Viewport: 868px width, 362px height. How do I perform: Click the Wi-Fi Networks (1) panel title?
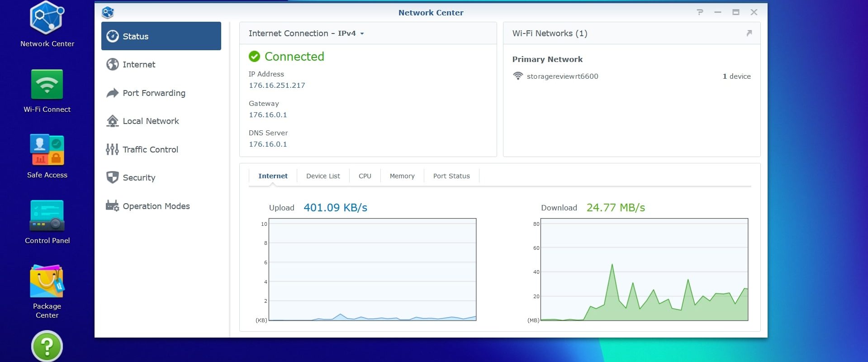(550, 33)
